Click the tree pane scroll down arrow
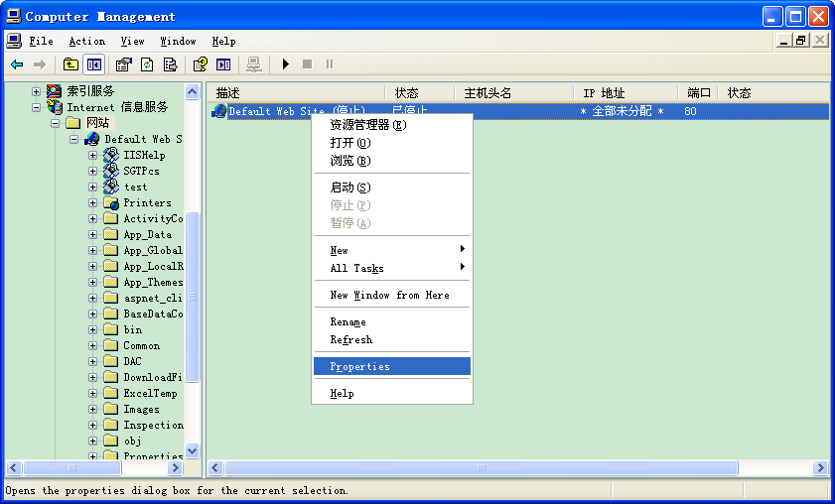This screenshot has height=504, width=835. click(x=193, y=450)
